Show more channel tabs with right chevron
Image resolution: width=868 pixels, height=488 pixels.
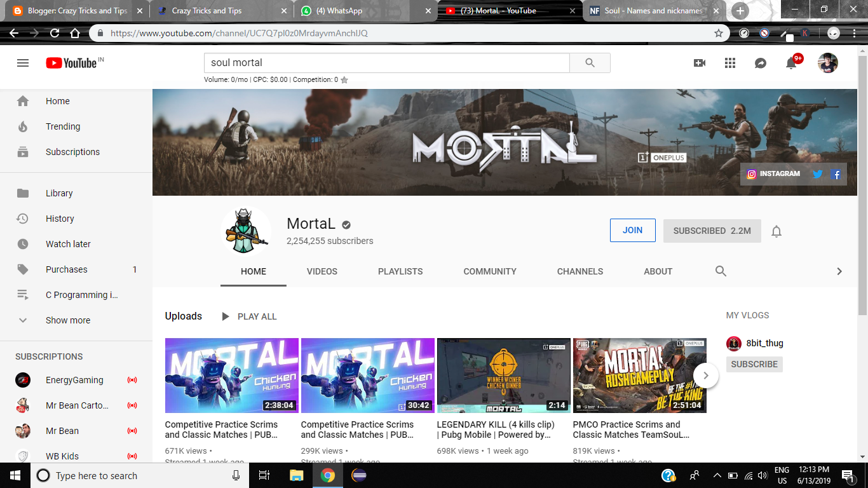[839, 271]
